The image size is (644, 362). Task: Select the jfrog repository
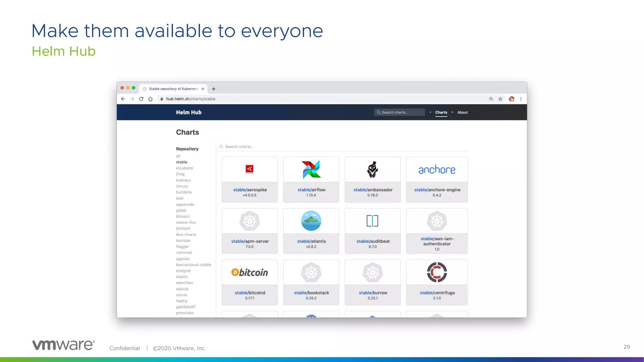(x=180, y=174)
